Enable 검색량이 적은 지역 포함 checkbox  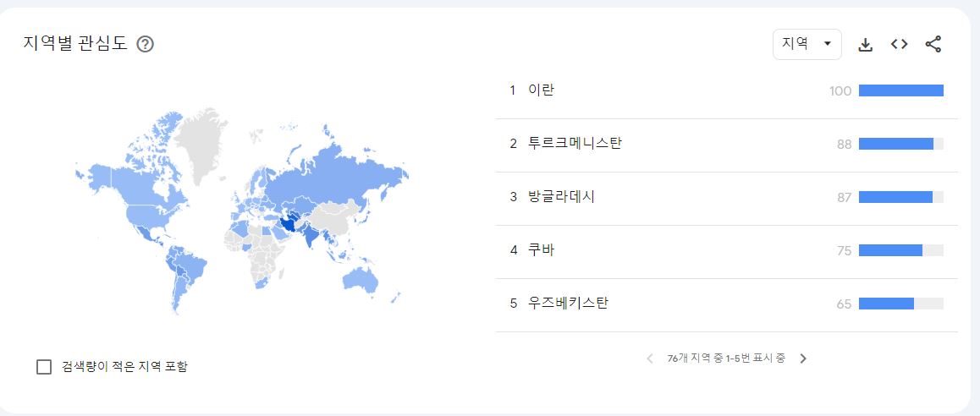coord(45,366)
